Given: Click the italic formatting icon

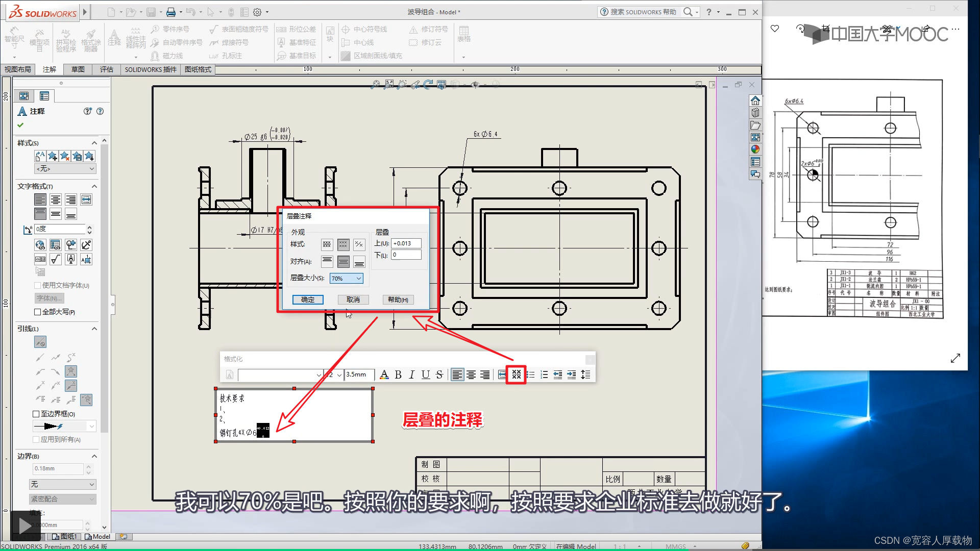Looking at the screenshot, I should [412, 375].
